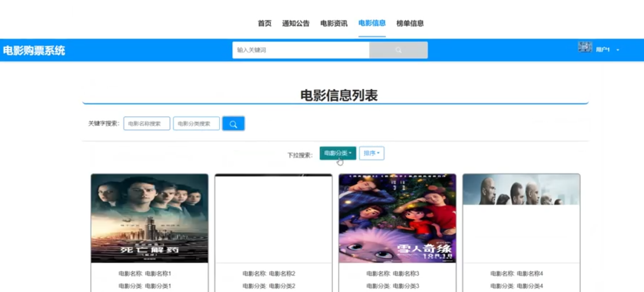Select the 电影信息 tab
The width and height of the screenshot is (644, 292).
point(372,23)
